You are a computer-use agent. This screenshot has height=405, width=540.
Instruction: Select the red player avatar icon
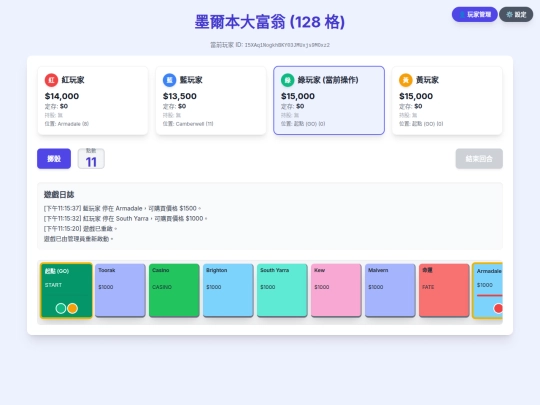pos(51,80)
